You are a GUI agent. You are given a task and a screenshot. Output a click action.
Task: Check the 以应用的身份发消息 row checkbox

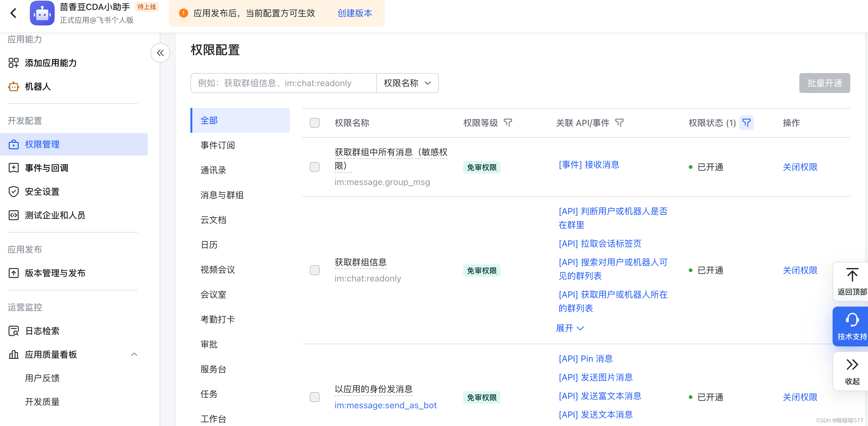(x=314, y=397)
